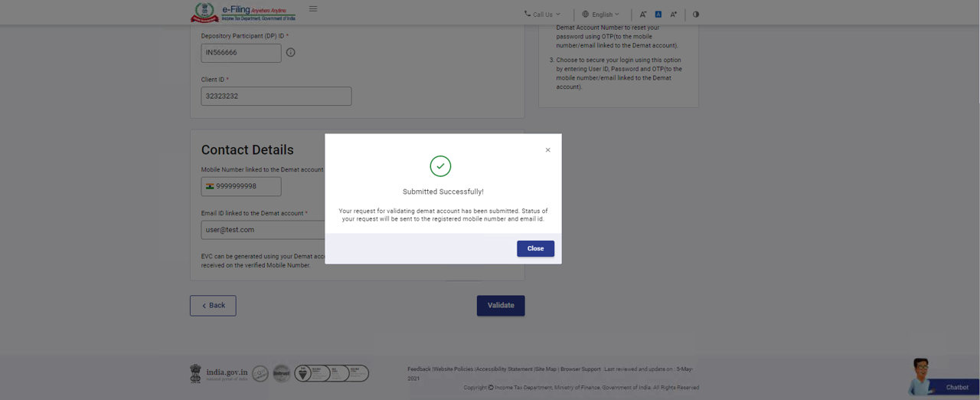The width and height of the screenshot is (980, 400).
Task: Increase font size with A+ icon
Action: pyautogui.click(x=673, y=15)
